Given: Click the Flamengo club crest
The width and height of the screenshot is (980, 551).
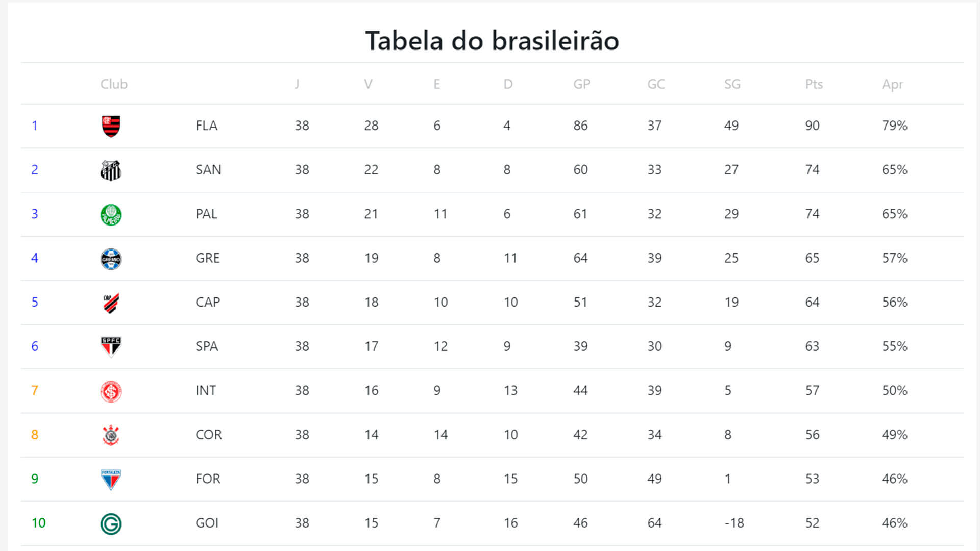Looking at the screenshot, I should [x=111, y=126].
